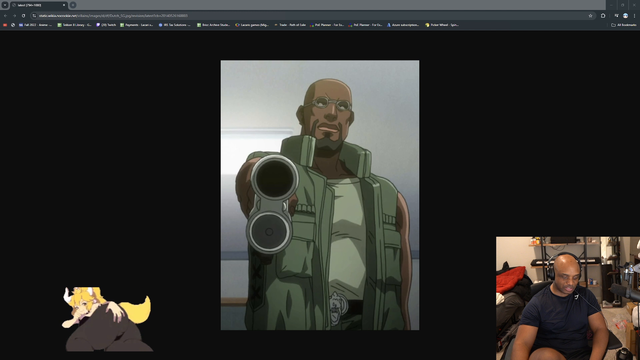Open the Twitch bookmark
Viewport: 640px width, 360px height.
point(107,25)
